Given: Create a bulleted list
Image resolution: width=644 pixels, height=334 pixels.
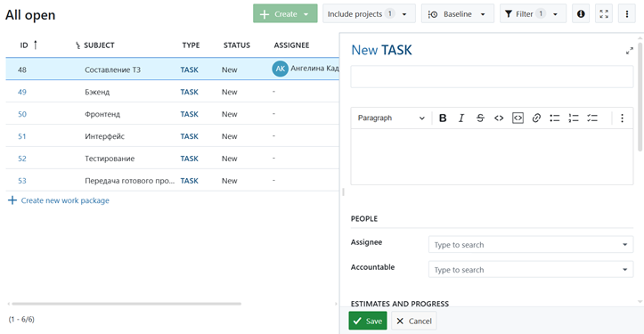Looking at the screenshot, I should [554, 118].
